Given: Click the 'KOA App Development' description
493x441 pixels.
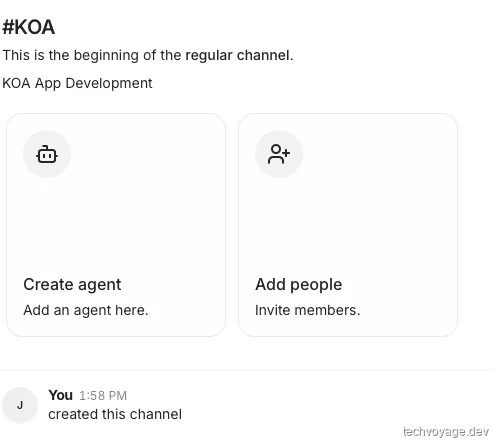Looking at the screenshot, I should coord(77,83).
